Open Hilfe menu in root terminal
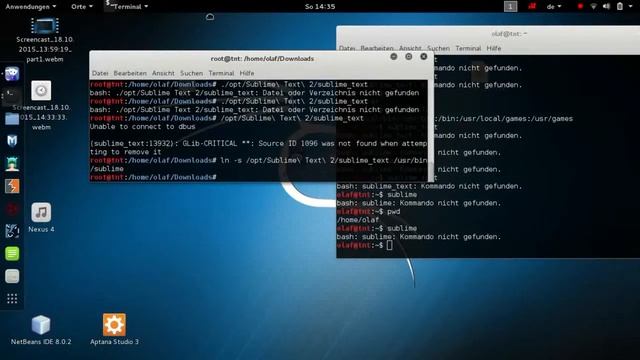 point(247,73)
